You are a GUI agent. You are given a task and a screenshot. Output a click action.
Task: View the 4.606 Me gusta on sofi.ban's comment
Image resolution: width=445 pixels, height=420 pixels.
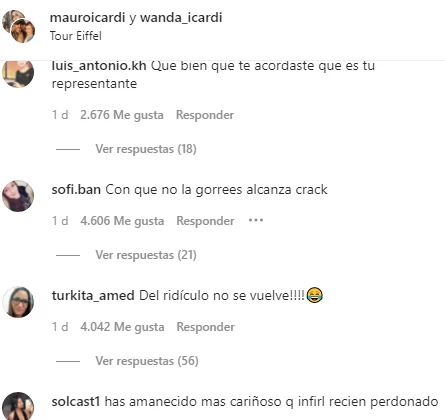122,221
